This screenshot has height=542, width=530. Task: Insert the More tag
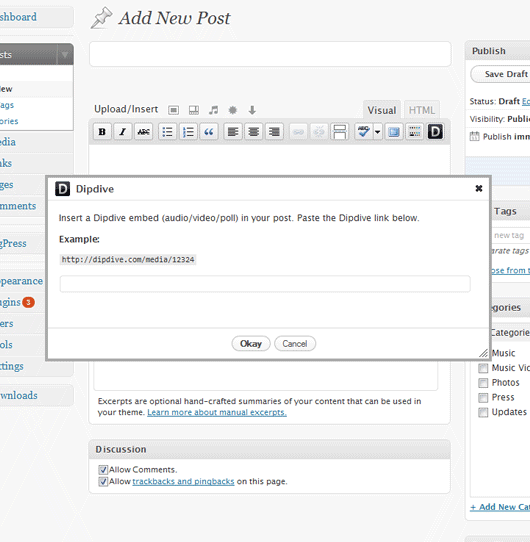click(x=340, y=132)
